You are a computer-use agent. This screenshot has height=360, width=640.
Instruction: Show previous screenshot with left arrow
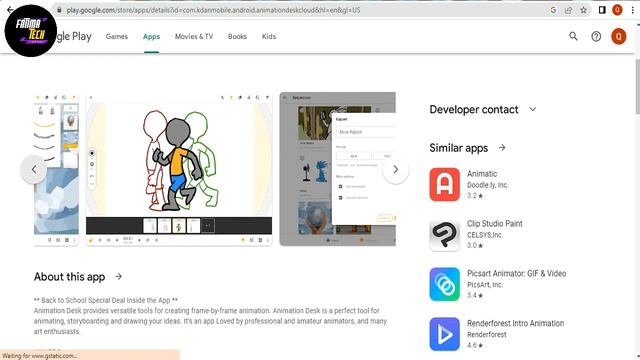tap(33, 169)
